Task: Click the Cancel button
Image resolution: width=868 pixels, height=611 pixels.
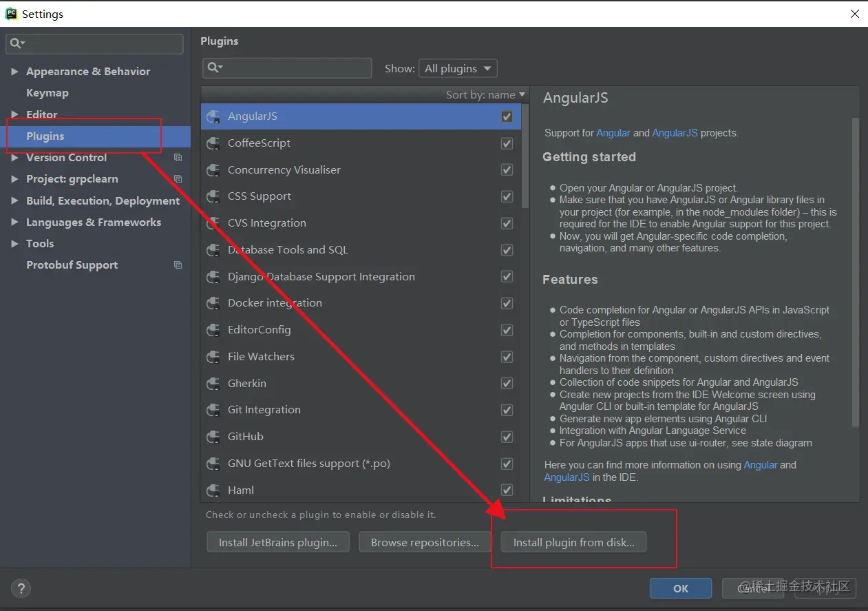Action: pyautogui.click(x=753, y=588)
